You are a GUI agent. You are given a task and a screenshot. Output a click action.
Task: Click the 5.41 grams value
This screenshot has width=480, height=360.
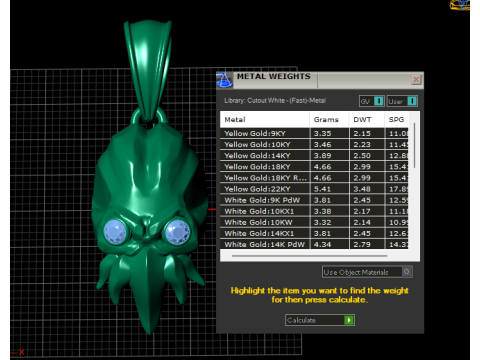click(322, 189)
